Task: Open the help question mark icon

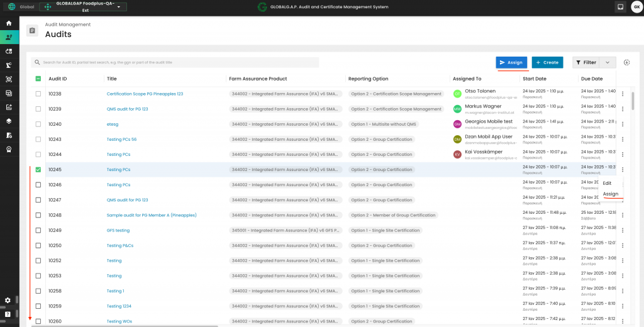Action: pos(8,314)
